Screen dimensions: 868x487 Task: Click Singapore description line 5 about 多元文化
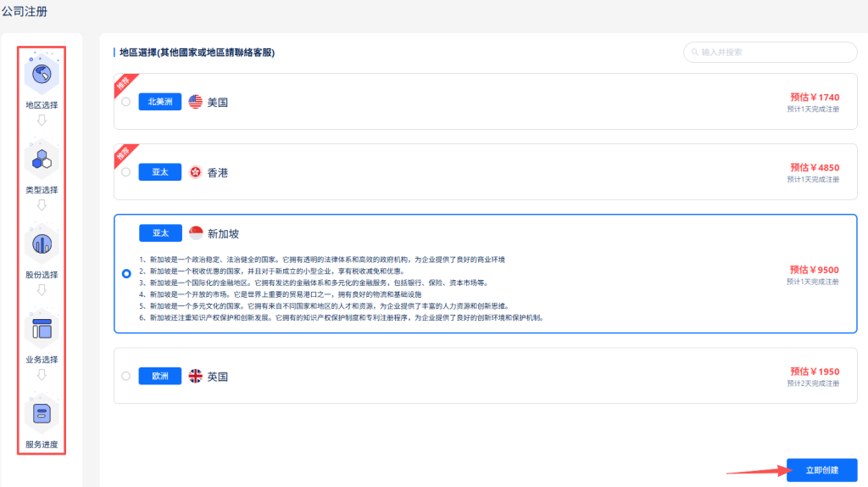pyautogui.click(x=325, y=305)
